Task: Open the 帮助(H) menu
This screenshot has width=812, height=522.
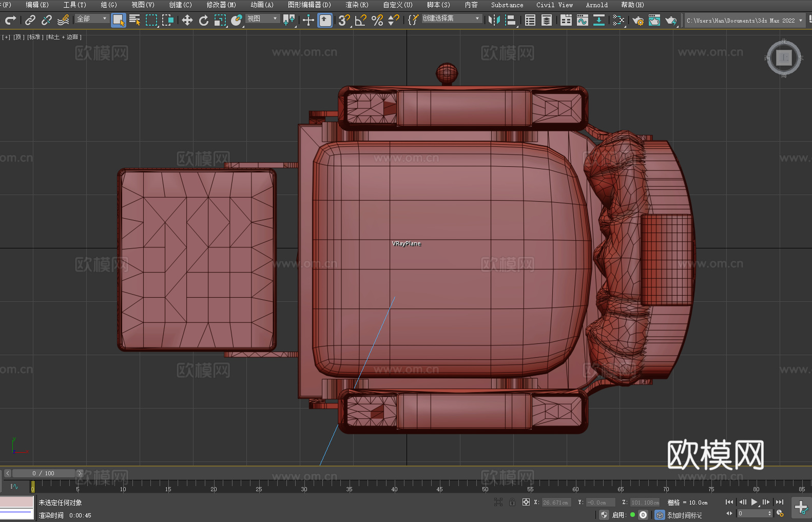Action: coord(632,5)
